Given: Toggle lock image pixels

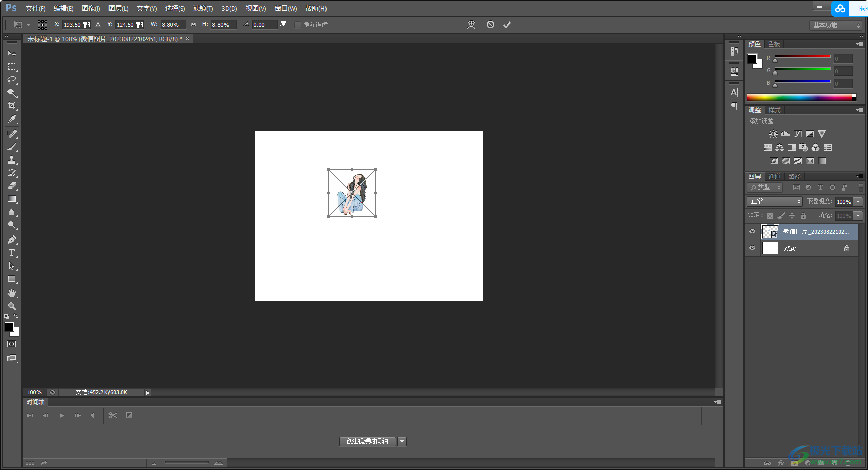Looking at the screenshot, I should click(781, 216).
